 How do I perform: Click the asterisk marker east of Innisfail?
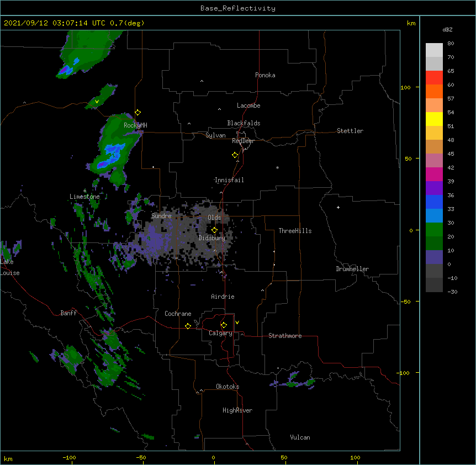(x=277, y=167)
